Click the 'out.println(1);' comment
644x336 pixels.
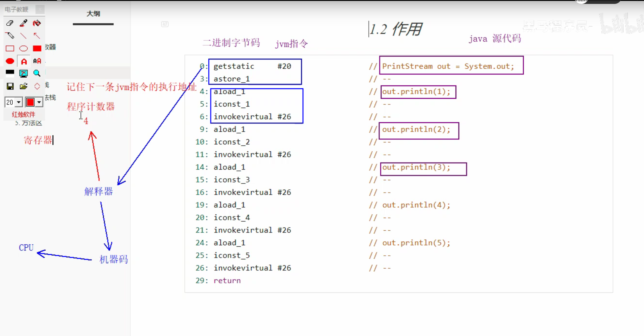416,92
